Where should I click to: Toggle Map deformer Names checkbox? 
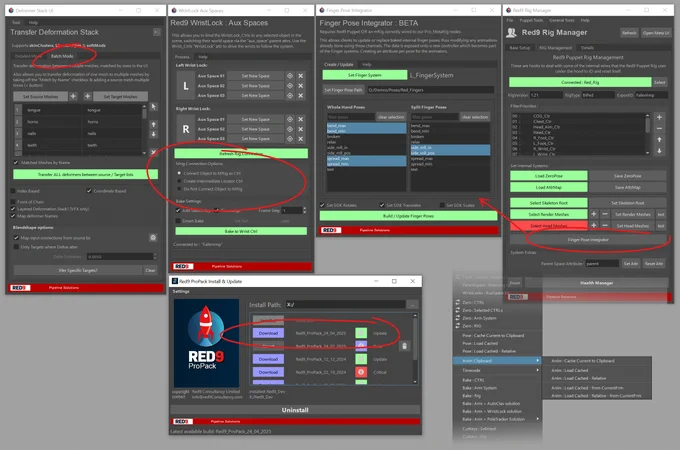click(13, 215)
